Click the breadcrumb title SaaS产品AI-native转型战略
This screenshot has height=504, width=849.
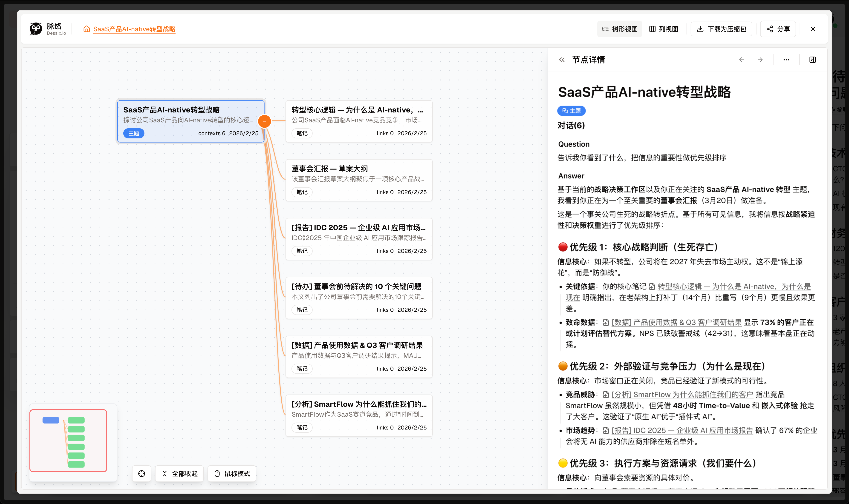(x=134, y=29)
